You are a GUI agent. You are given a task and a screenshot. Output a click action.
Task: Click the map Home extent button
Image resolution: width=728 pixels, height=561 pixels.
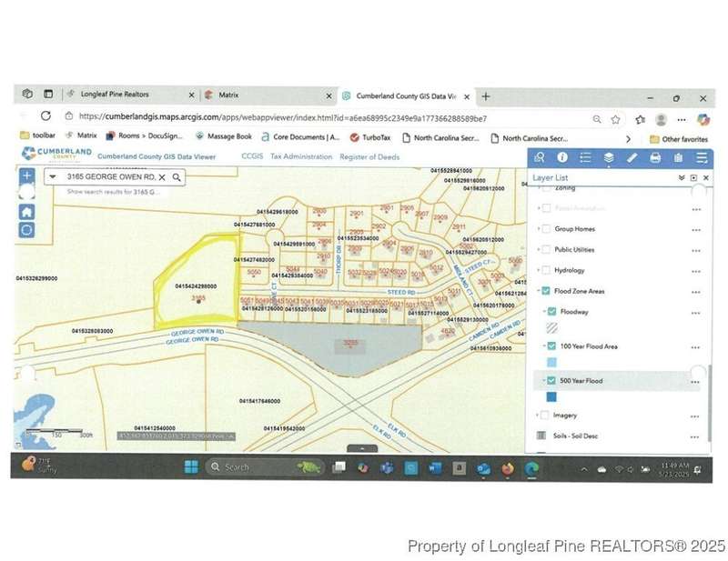(x=27, y=210)
